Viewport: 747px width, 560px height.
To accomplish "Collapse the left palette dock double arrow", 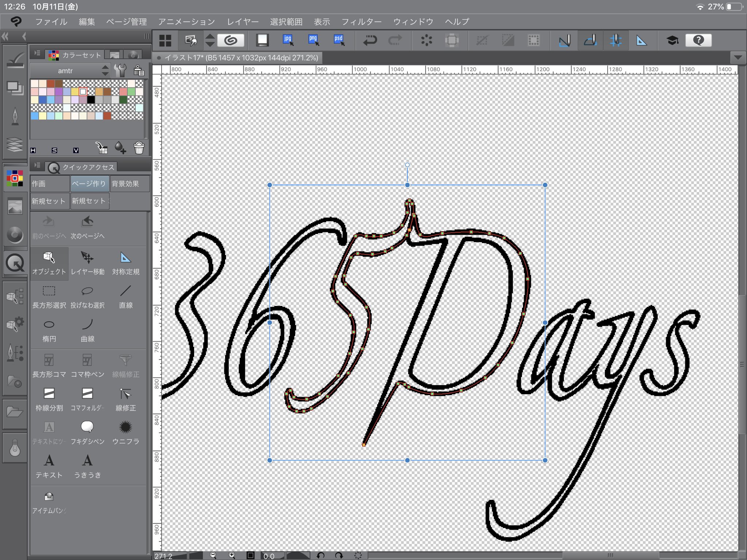I will (5, 36).
